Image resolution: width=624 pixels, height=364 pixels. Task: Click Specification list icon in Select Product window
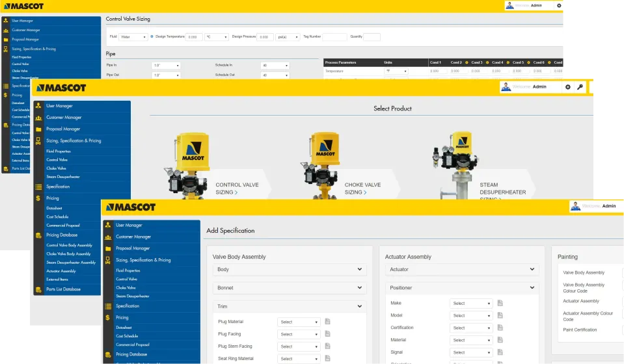[38, 187]
